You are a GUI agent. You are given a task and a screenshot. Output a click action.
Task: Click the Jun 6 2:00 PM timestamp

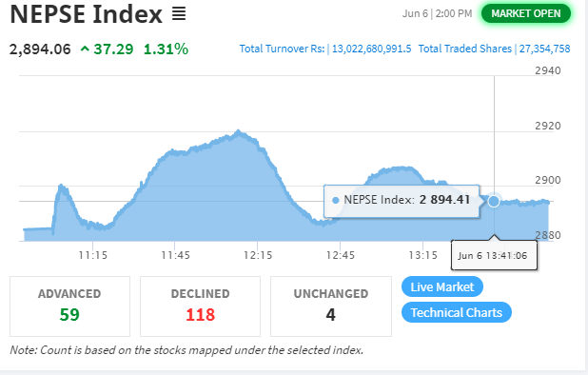(438, 13)
